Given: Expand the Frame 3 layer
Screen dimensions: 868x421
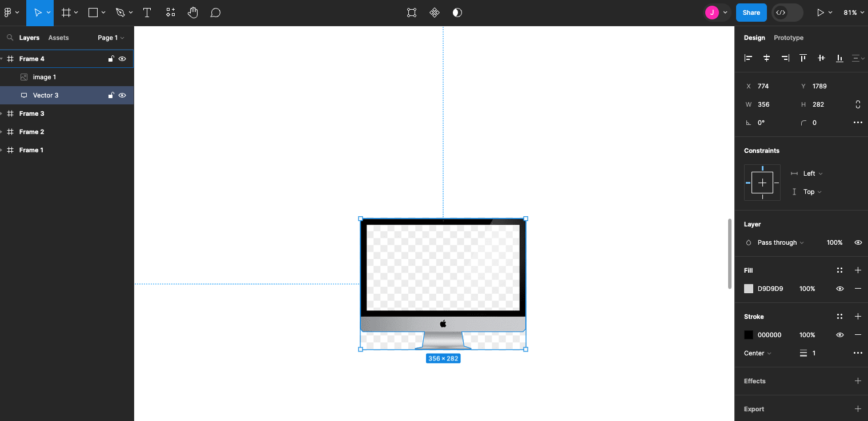Looking at the screenshot, I should 2,114.
